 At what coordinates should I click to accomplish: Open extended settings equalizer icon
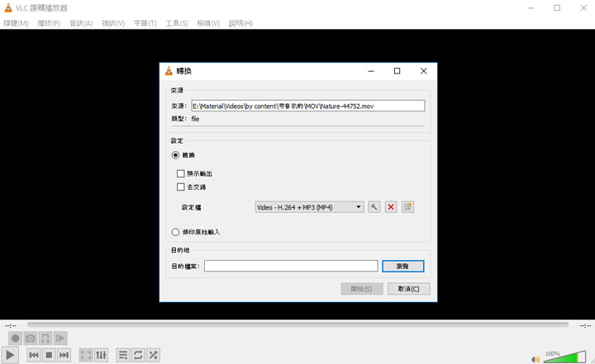(x=101, y=355)
